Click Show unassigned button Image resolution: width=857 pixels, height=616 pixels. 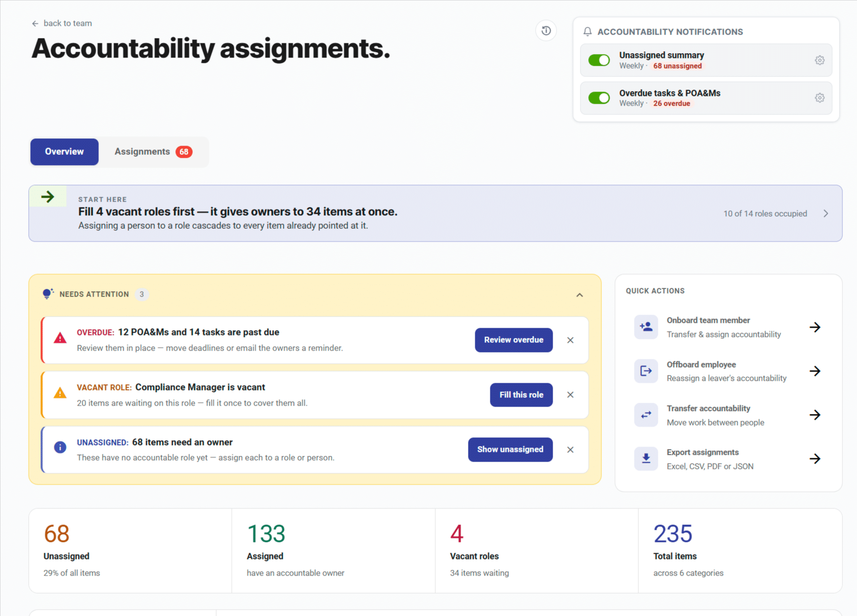[510, 449]
